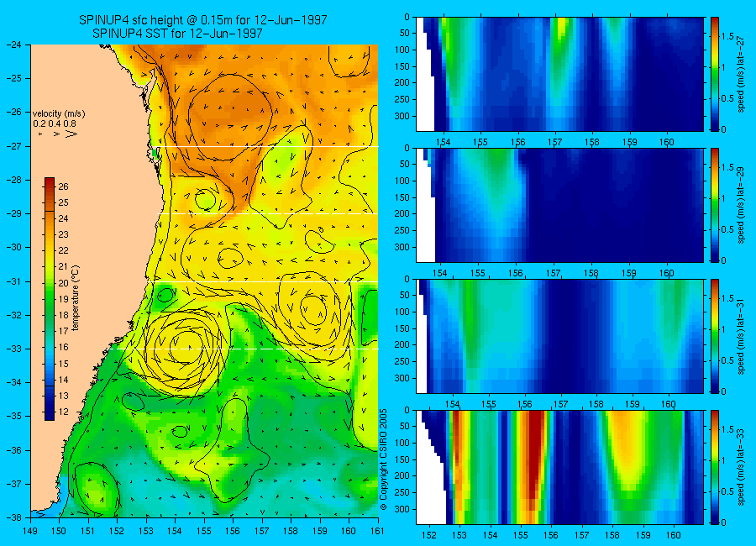
Task: Open the lat=-31 speed cross-section panel
Action: pyautogui.click(x=559, y=336)
